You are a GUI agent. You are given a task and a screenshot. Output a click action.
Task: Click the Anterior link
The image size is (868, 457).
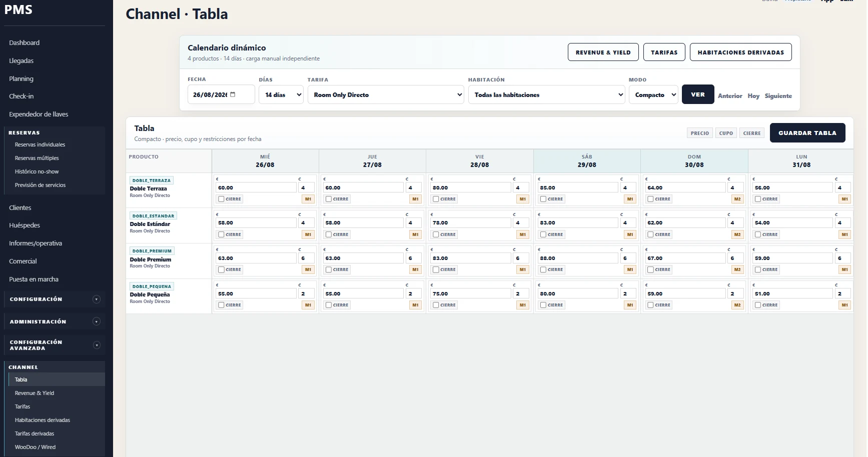[x=730, y=96]
